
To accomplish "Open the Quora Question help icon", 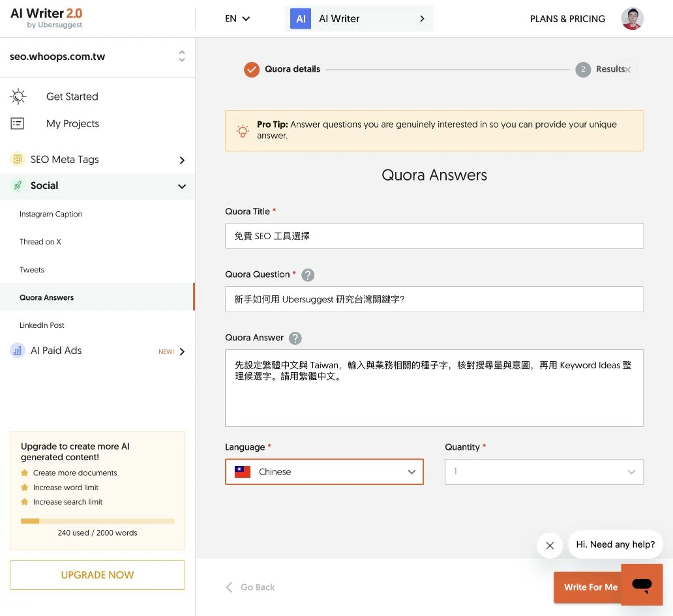I will point(308,275).
